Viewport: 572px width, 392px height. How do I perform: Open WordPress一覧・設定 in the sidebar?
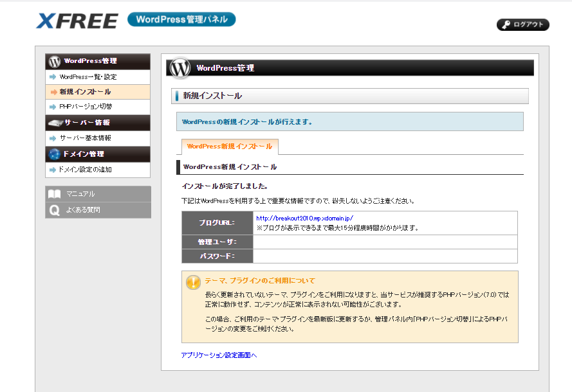(x=98, y=77)
